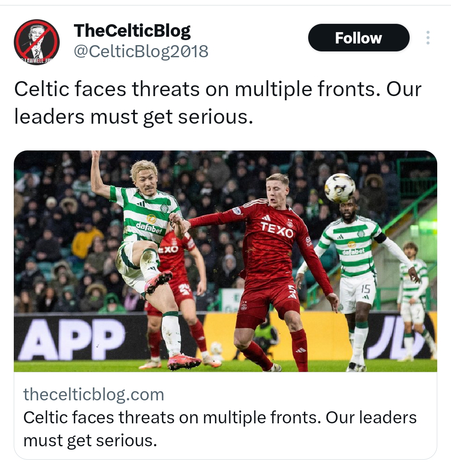Open the @CelticBlog2018 handle link
451x476 pixels.
[141, 51]
